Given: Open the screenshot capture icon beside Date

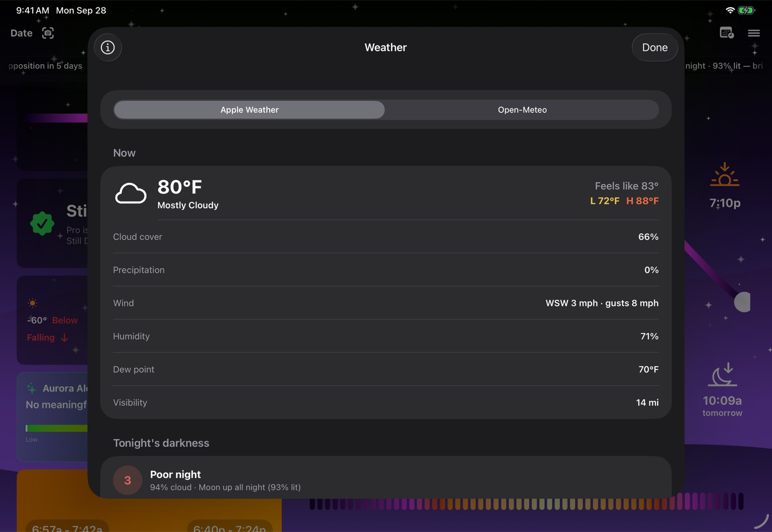Looking at the screenshot, I should pyautogui.click(x=48, y=33).
